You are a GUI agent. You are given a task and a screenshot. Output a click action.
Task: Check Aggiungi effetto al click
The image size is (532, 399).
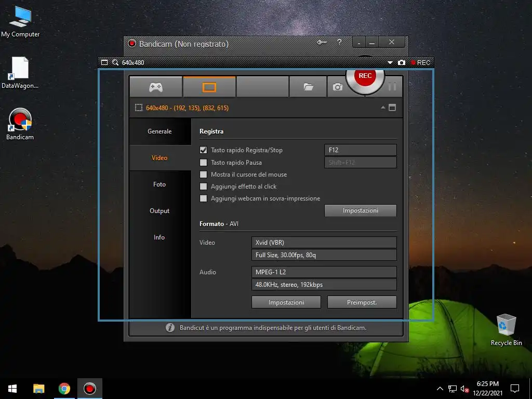point(203,187)
